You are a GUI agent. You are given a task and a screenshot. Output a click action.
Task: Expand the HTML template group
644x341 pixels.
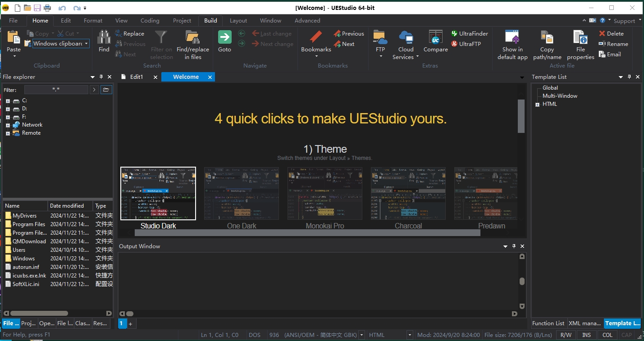tap(537, 105)
